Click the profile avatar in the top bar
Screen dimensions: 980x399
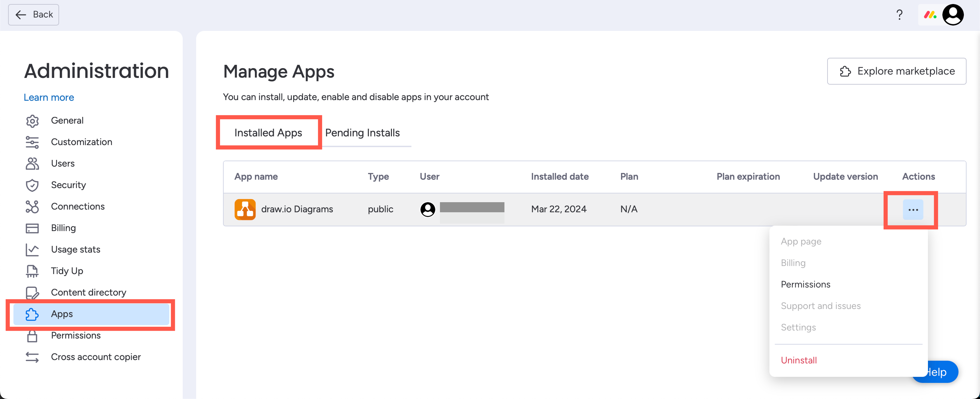coord(954,14)
